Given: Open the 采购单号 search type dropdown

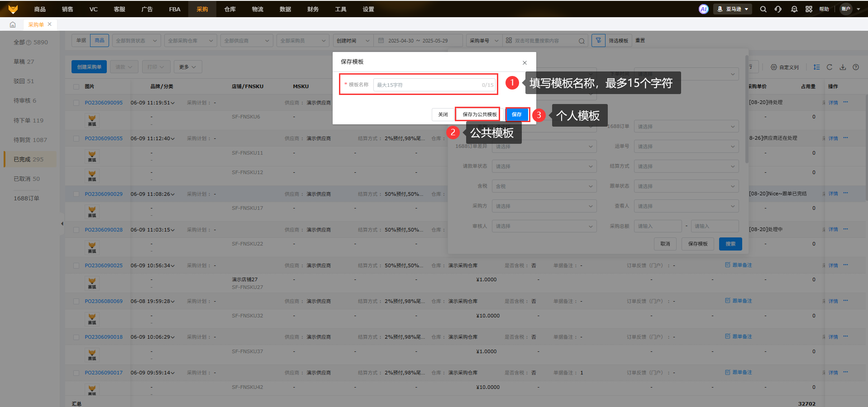Looking at the screenshot, I should (484, 41).
